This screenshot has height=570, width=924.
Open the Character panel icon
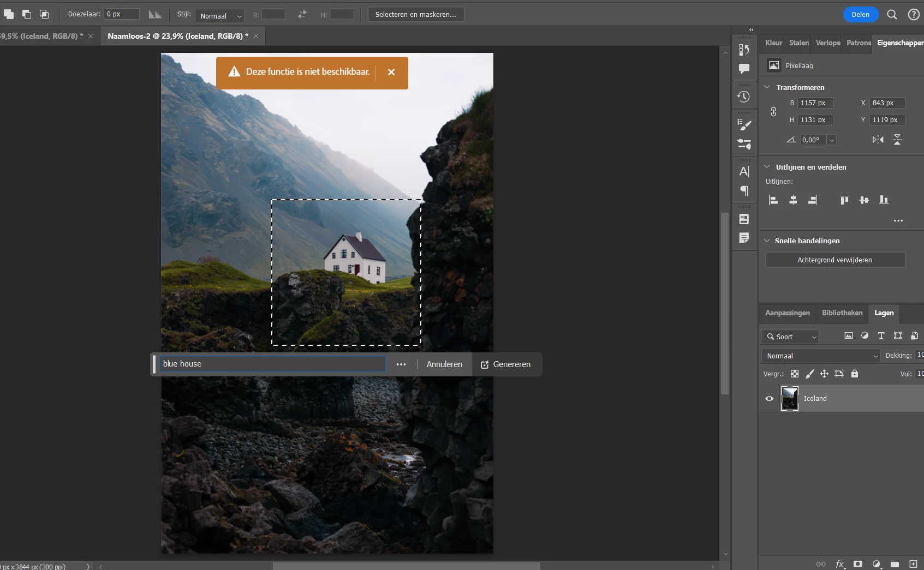(744, 171)
